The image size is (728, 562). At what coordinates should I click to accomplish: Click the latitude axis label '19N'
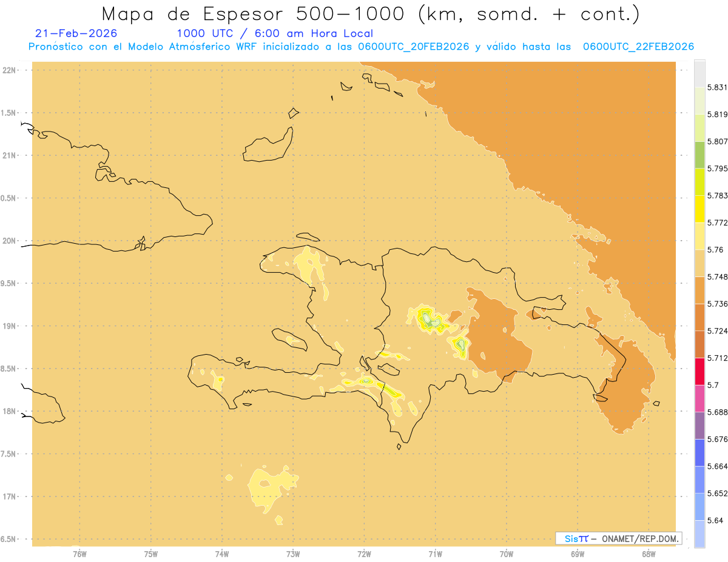point(8,326)
